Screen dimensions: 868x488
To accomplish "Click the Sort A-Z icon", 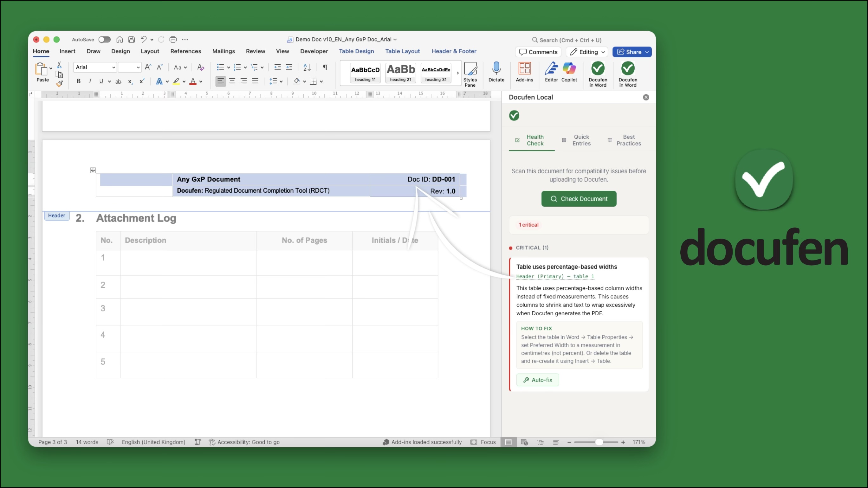I will (x=307, y=67).
